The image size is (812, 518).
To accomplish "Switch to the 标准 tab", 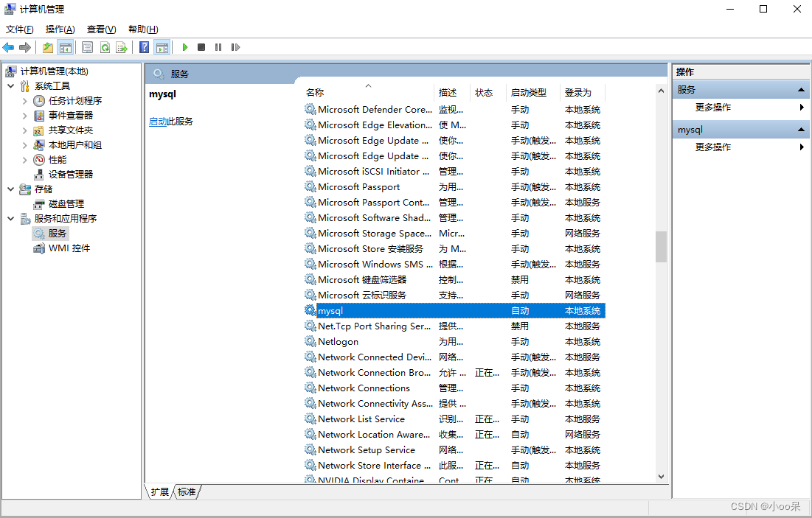I will click(x=187, y=491).
